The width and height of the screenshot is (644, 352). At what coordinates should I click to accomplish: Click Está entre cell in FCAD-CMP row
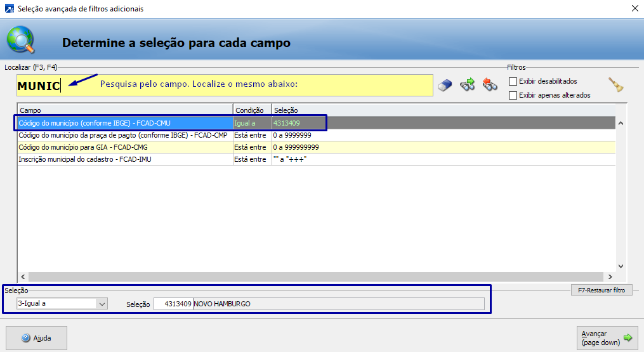click(x=252, y=135)
